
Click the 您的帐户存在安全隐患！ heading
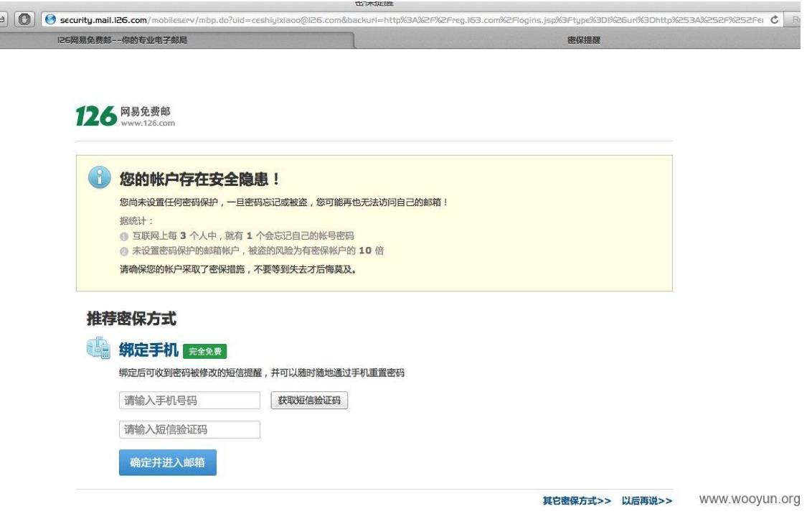(x=200, y=179)
